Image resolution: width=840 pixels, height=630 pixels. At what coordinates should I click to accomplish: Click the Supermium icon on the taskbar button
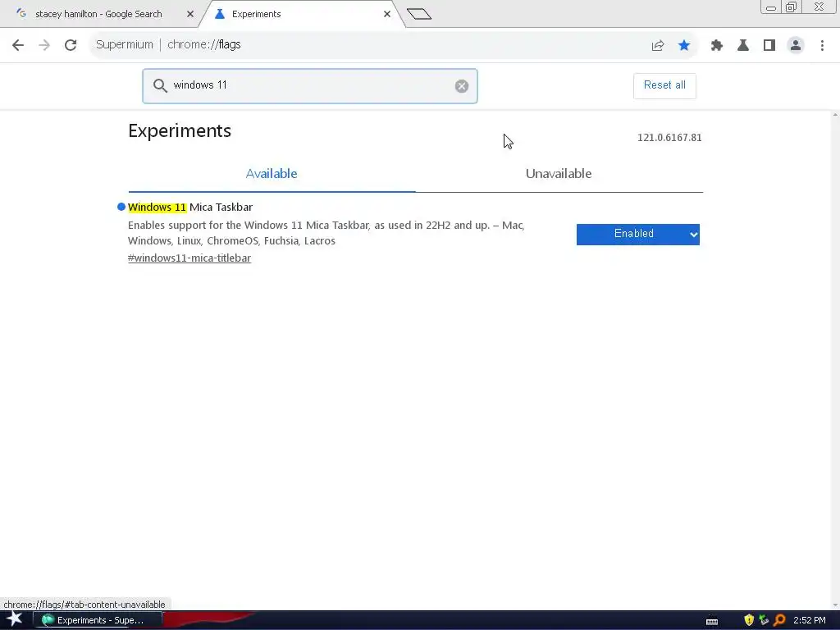coord(48,620)
